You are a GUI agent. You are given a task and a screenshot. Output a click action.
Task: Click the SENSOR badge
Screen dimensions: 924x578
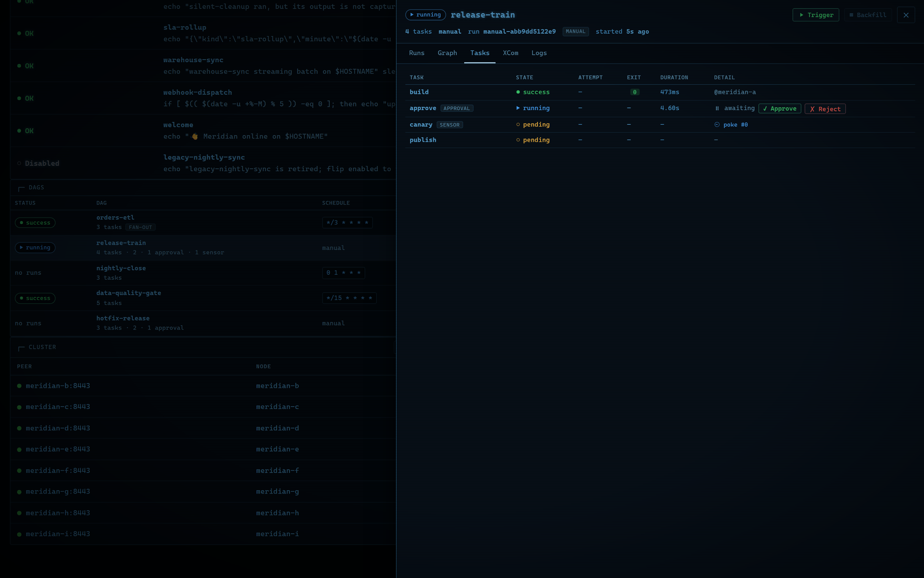point(449,125)
